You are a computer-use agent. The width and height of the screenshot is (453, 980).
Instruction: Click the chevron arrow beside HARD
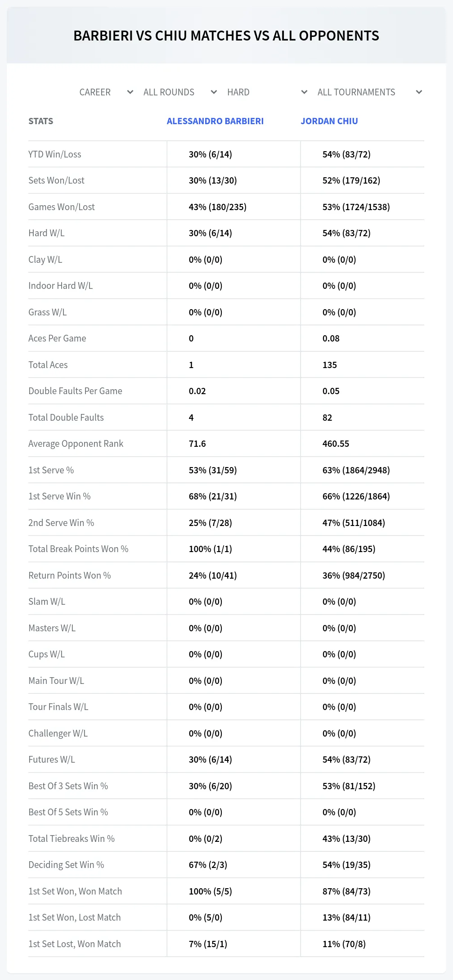click(x=304, y=92)
